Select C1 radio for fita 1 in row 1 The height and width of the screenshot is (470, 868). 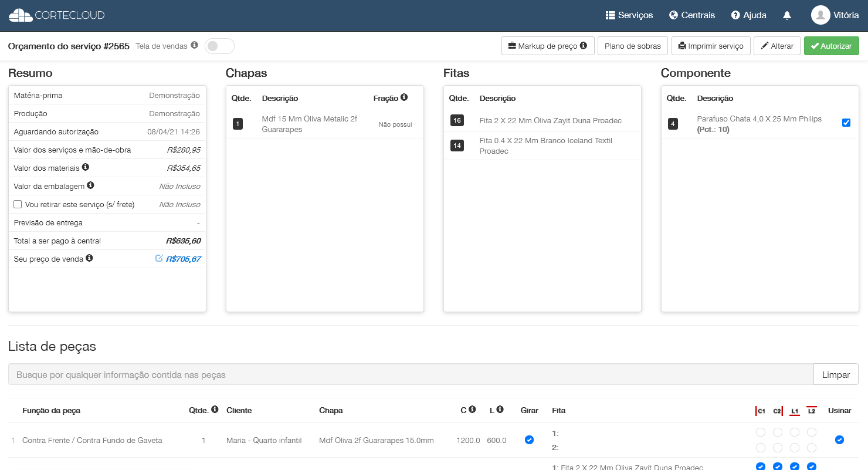(761, 432)
